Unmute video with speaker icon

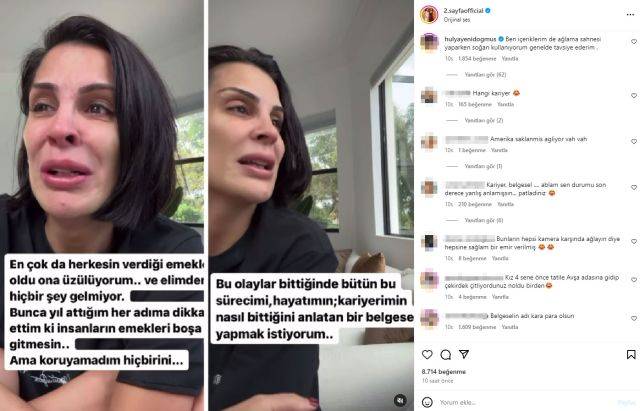click(x=400, y=400)
